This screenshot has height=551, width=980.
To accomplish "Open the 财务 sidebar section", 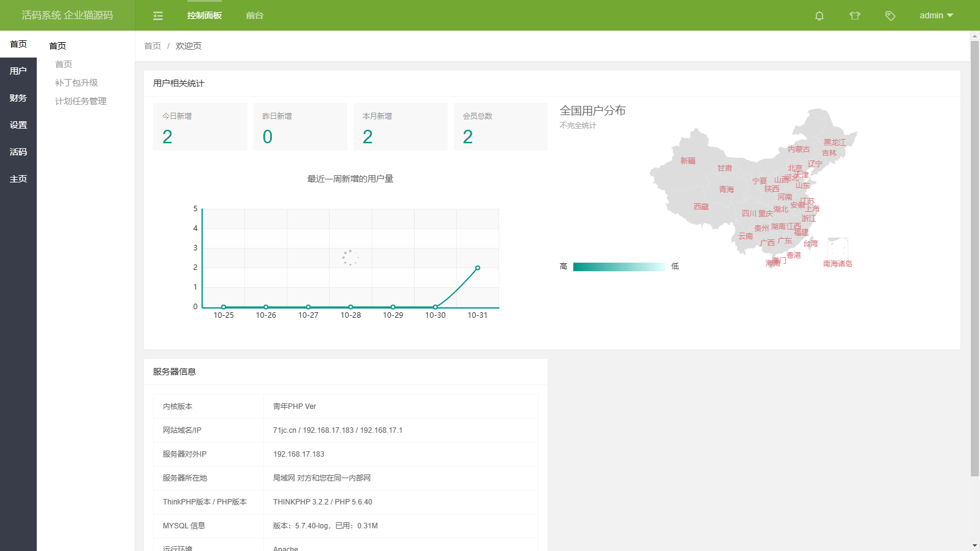I will [x=18, y=98].
